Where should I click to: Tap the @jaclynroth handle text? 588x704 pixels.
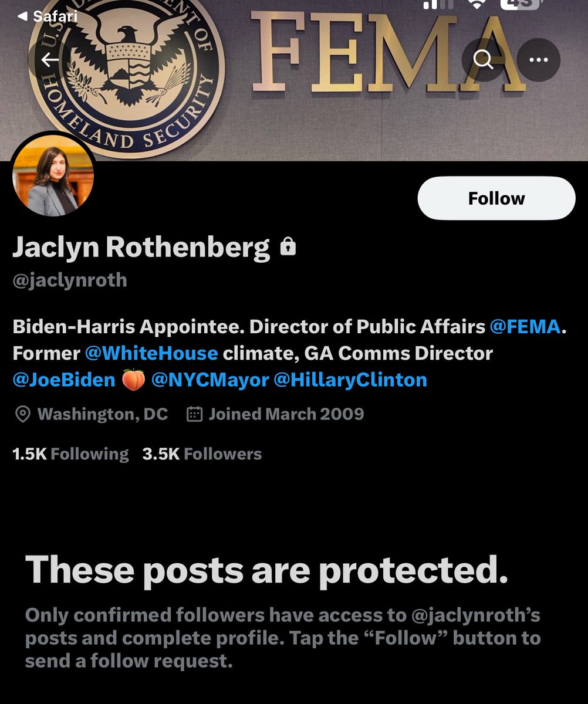[70, 280]
